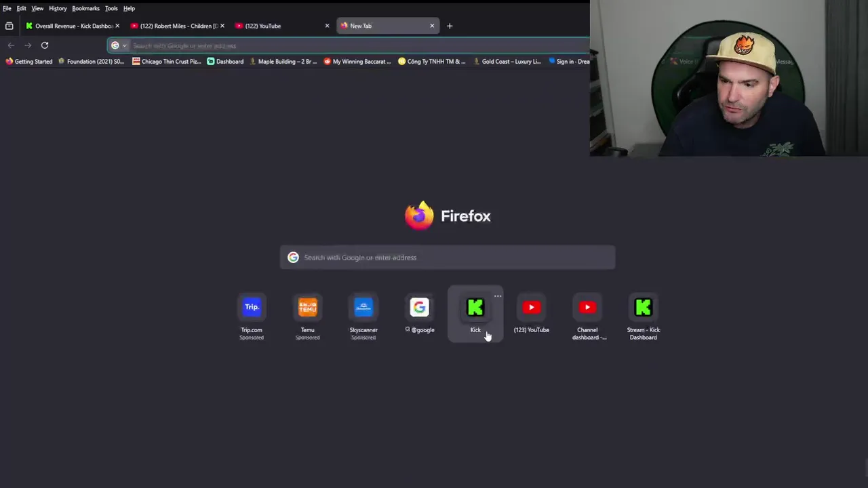The height and width of the screenshot is (488, 868).
Task: Open the search engine dropdown in address bar
Action: pos(119,45)
